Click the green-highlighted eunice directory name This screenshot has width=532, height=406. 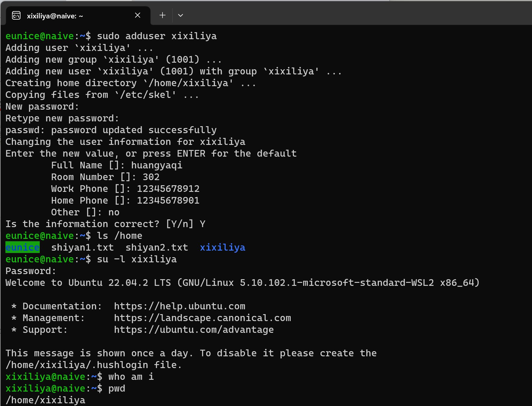(23, 247)
